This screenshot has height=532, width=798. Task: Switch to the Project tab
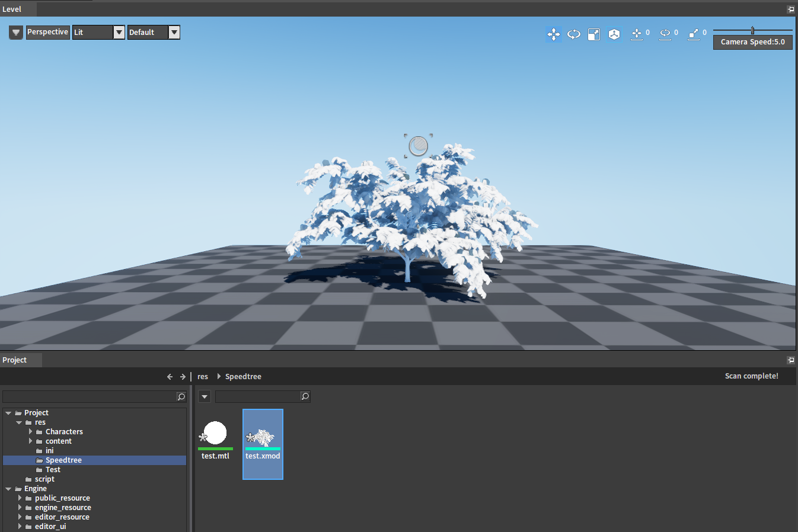point(15,360)
